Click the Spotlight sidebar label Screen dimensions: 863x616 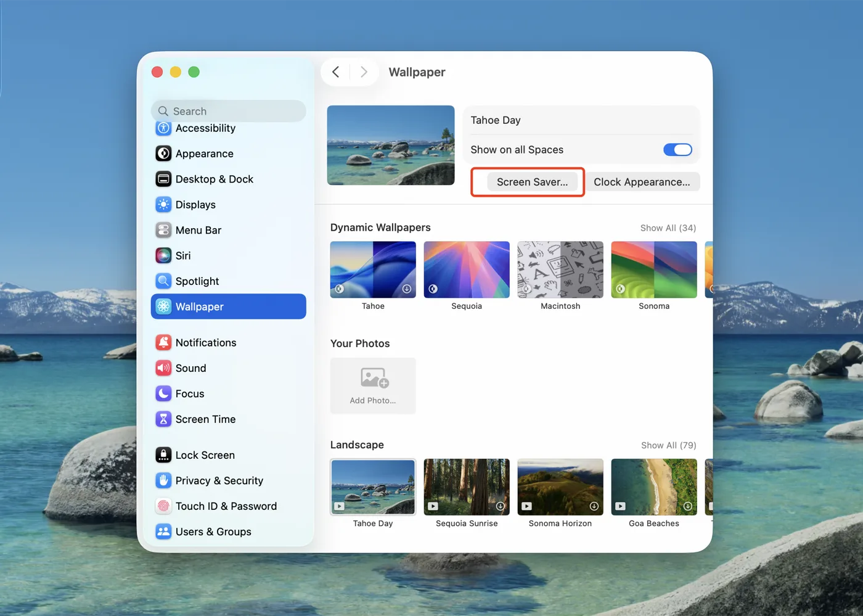coord(197,281)
